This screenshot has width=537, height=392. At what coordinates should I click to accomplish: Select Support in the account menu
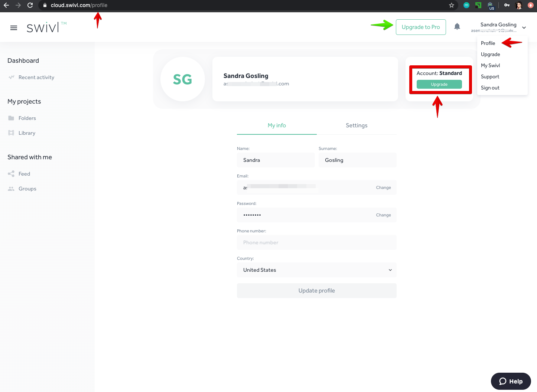tap(490, 76)
